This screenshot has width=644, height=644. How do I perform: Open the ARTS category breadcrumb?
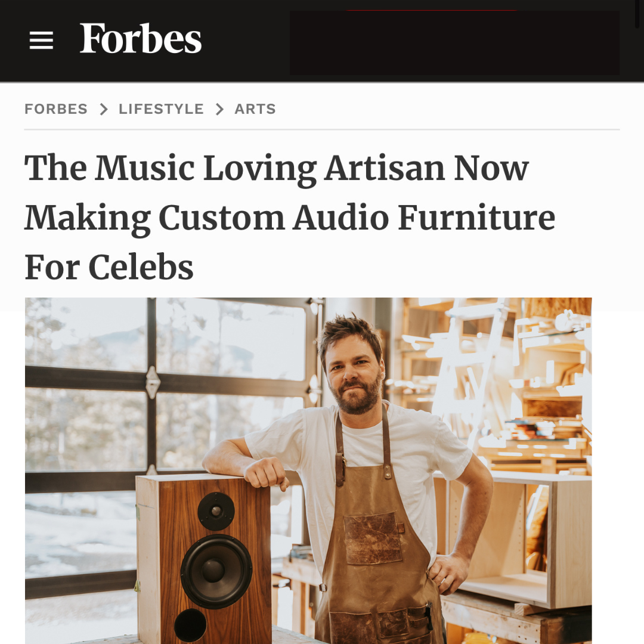point(255,109)
